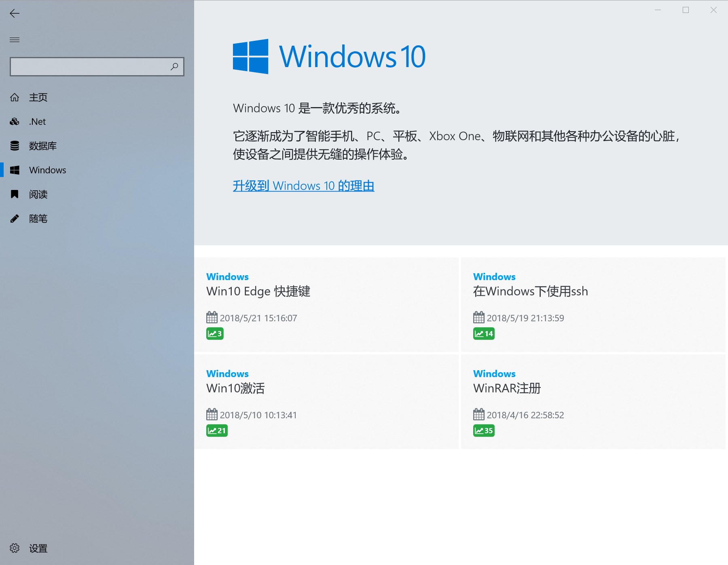728x565 pixels.
Task: Select the Windows navigation item
Action: point(97,170)
